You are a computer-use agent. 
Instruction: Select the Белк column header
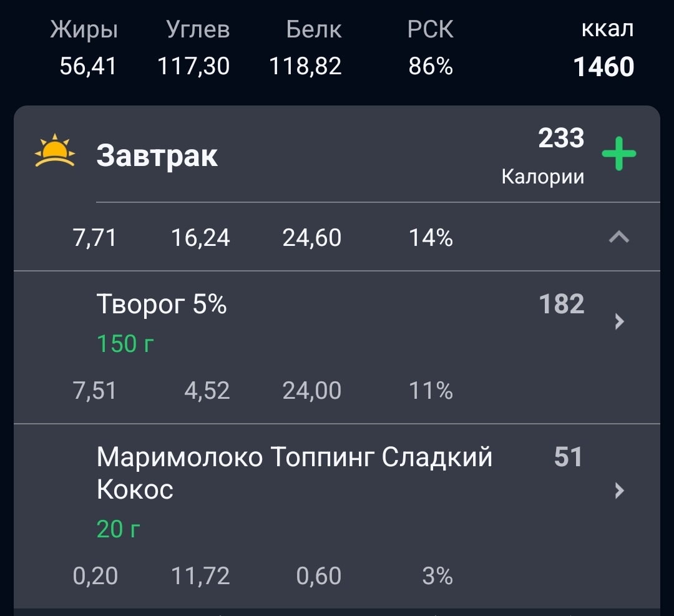point(313,29)
